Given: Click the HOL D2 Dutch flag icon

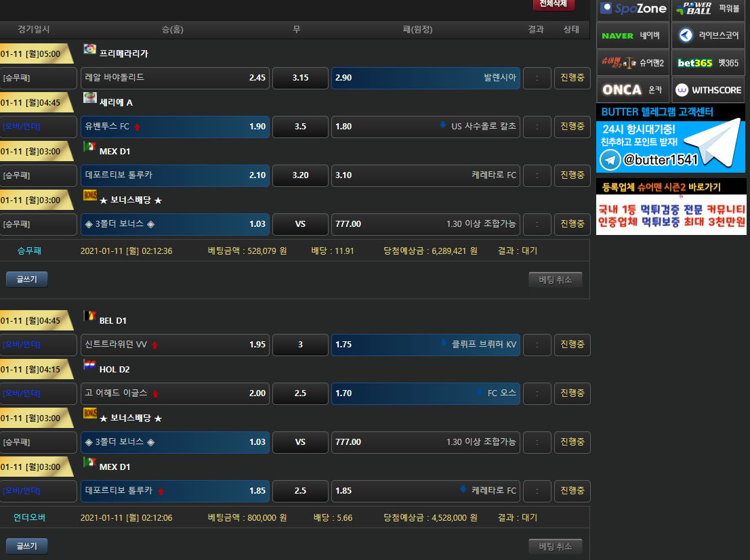Looking at the screenshot, I should pos(89,365).
